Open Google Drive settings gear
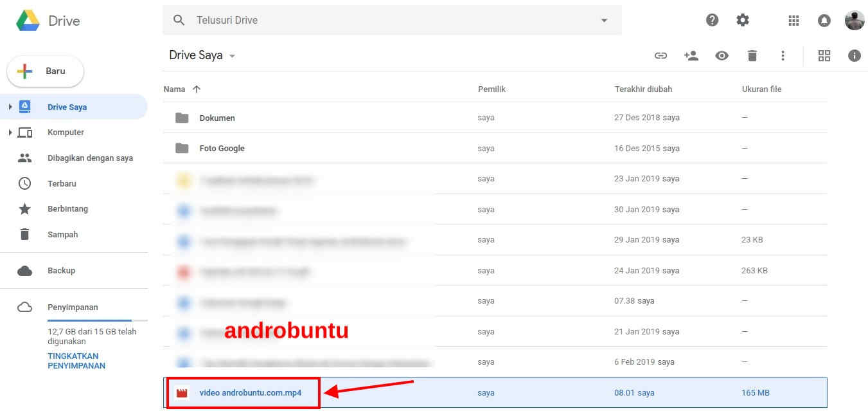This screenshot has height=411, width=868. click(743, 20)
